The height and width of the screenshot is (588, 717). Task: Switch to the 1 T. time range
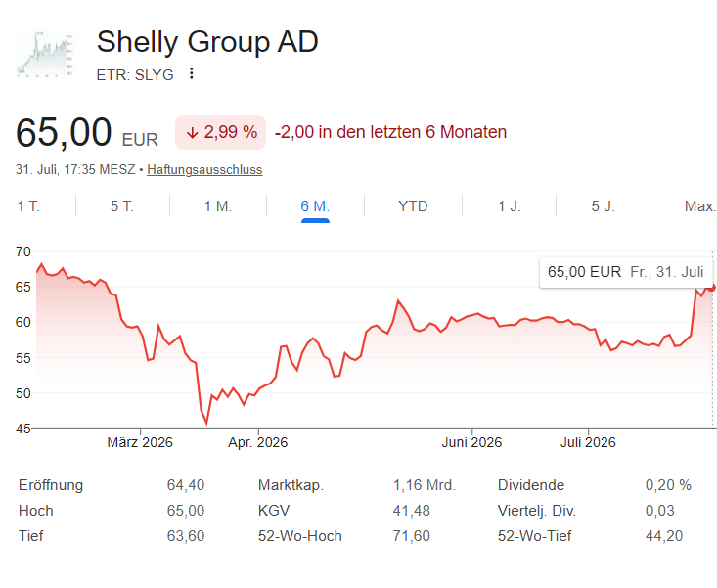tap(28, 206)
